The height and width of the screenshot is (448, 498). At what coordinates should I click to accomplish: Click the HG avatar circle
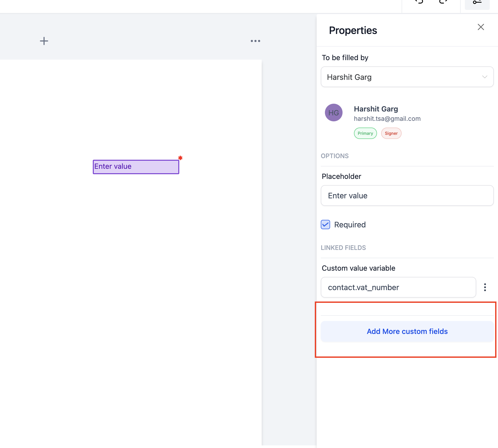[333, 113]
